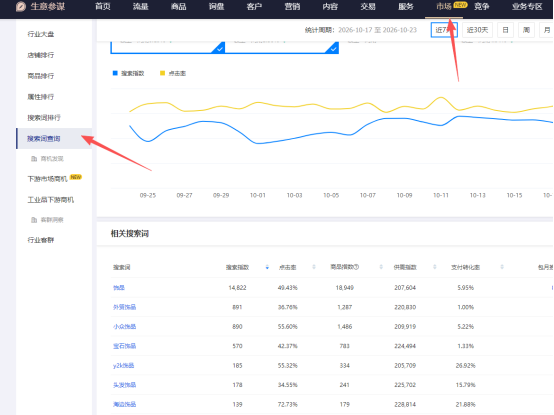Open the 竞争 top menu
The image size is (554, 415).
pyautogui.click(x=482, y=7)
